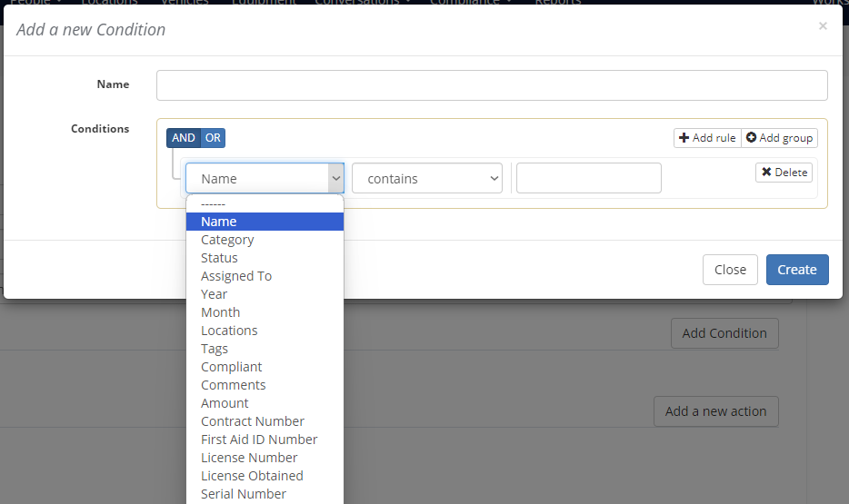Click the Add Condition button behind dialog

coord(724,333)
